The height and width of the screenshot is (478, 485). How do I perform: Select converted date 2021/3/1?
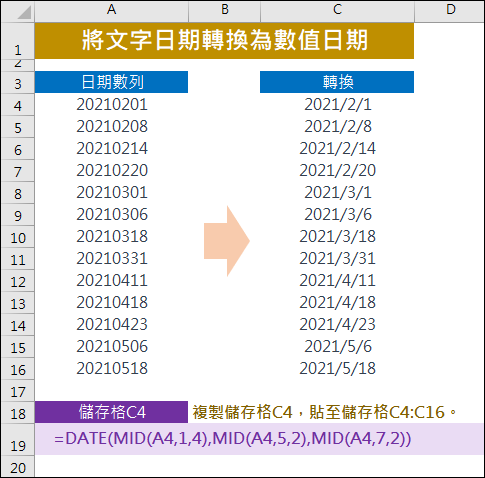point(337,193)
